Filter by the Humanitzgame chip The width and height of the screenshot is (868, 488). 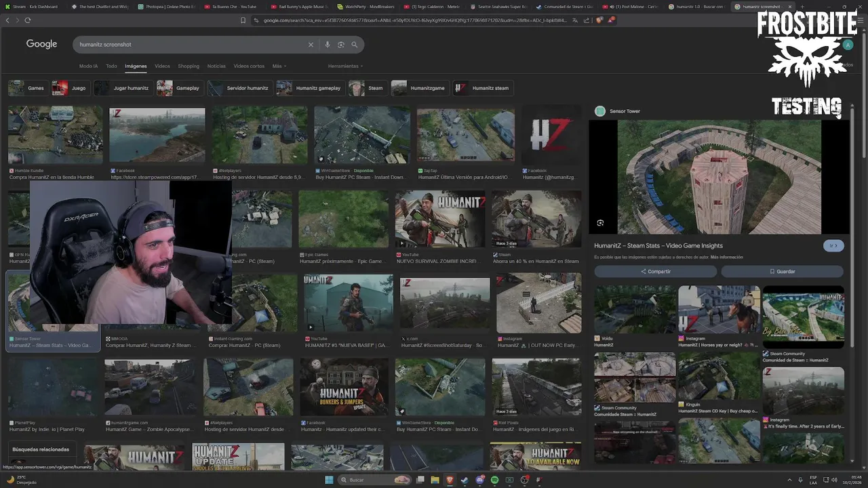[420, 88]
